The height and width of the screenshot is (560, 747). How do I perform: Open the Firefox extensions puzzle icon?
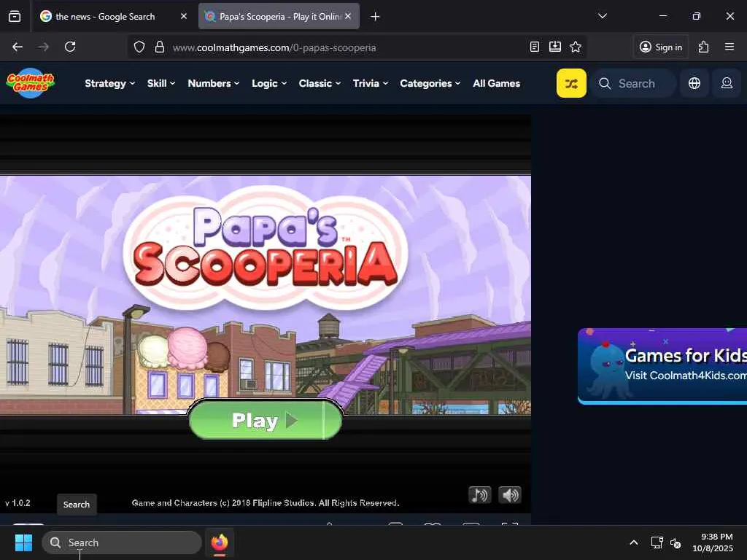coord(704,47)
